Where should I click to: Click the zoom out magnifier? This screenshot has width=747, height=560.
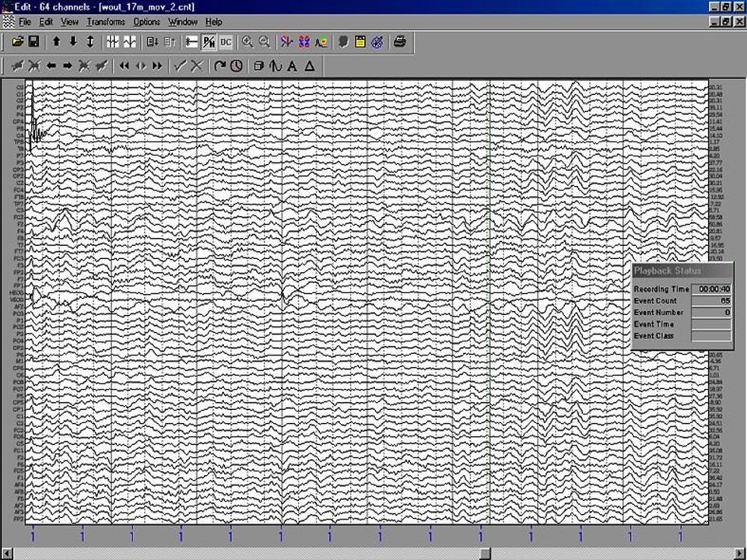pyautogui.click(x=265, y=42)
